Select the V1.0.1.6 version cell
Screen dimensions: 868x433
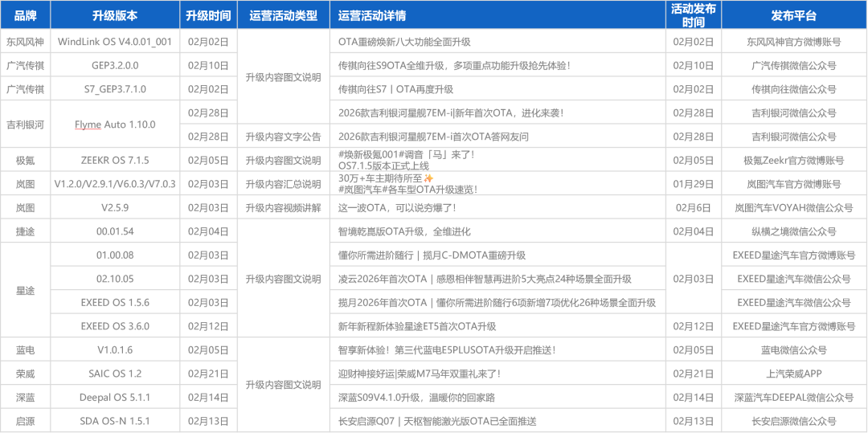pyautogui.click(x=115, y=350)
